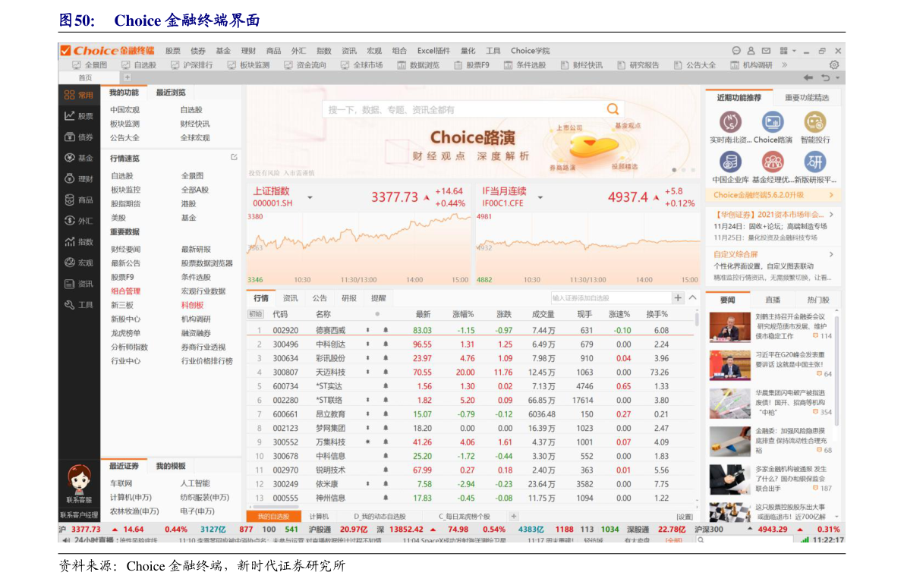
Task: Open the 指数 sidebar section
Action: coord(79,241)
